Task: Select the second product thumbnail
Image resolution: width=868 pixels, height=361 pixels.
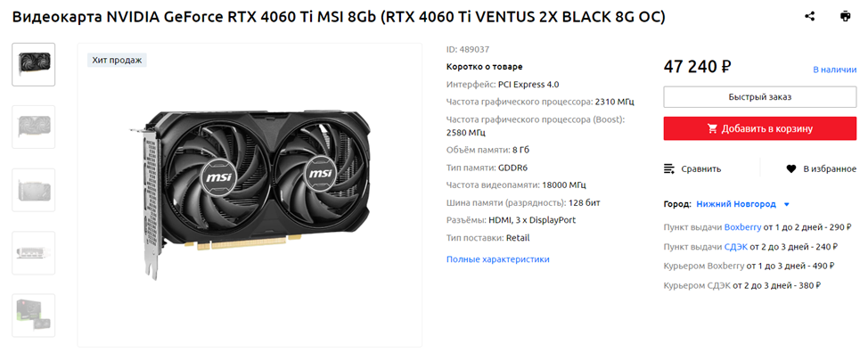Action: pyautogui.click(x=34, y=127)
